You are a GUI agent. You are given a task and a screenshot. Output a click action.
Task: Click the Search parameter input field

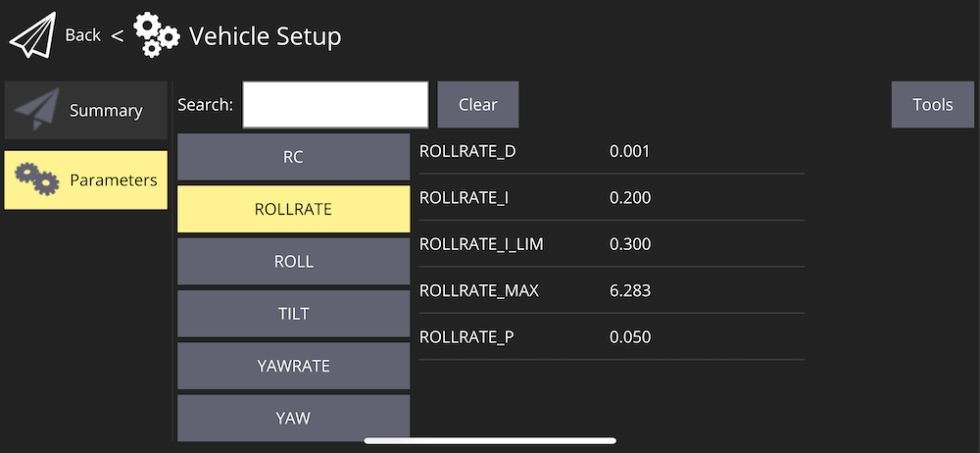click(335, 105)
